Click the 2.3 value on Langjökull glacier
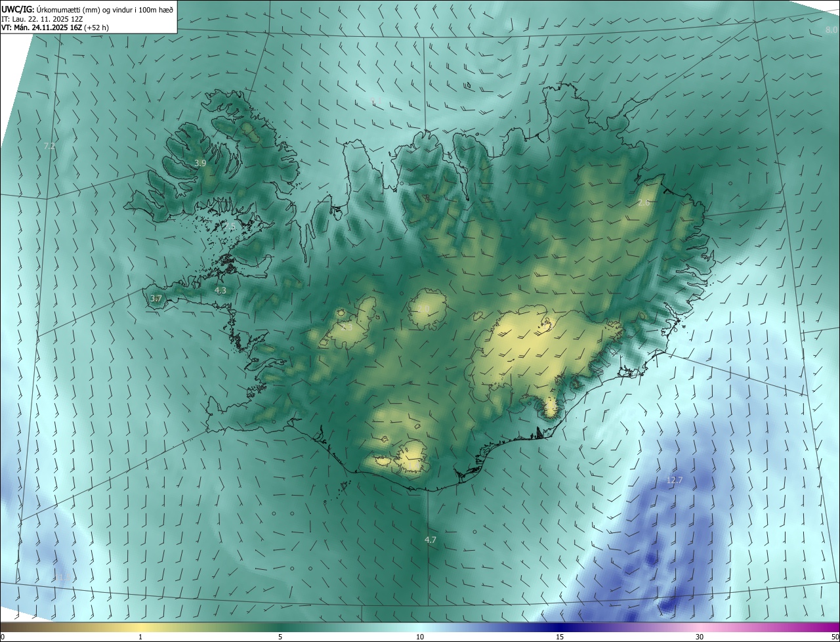Screen dimensions: 840x642 pyautogui.click(x=346, y=326)
